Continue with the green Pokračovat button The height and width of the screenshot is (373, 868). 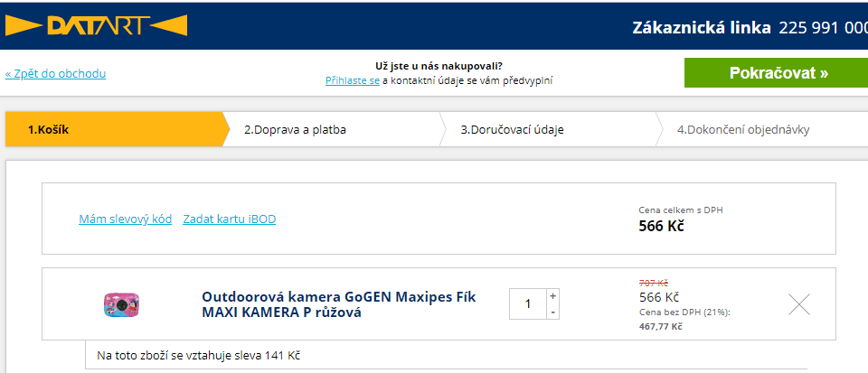[776, 73]
